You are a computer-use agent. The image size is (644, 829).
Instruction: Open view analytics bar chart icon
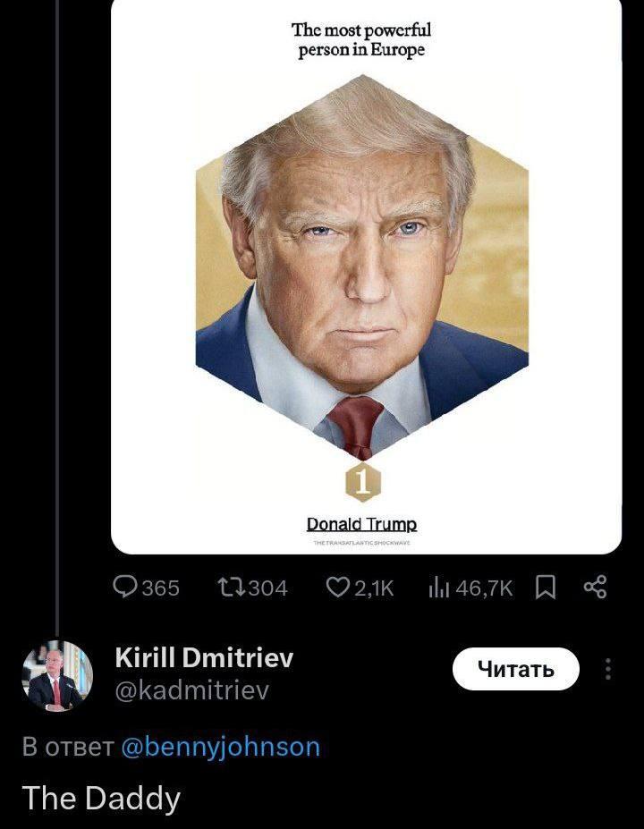(x=438, y=587)
